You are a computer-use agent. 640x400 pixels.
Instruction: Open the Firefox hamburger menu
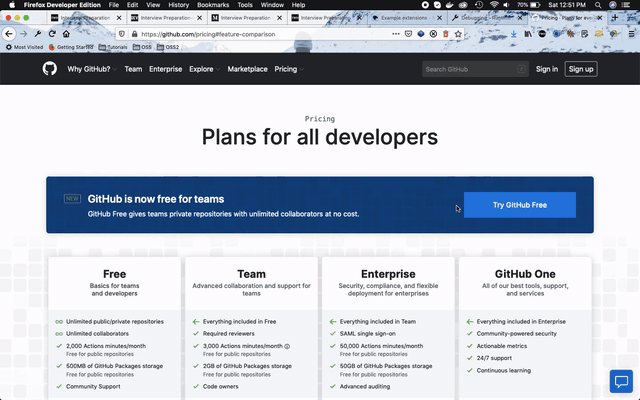632,34
